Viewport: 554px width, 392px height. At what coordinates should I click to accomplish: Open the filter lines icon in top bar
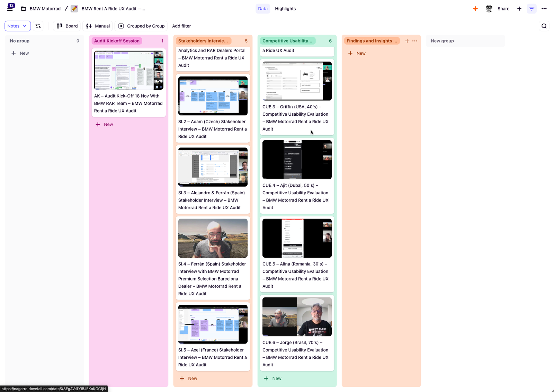(x=531, y=9)
